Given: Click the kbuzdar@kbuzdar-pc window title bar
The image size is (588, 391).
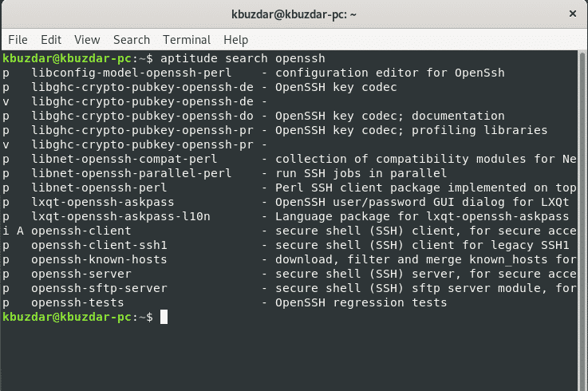Looking at the screenshot, I should click(x=294, y=14).
